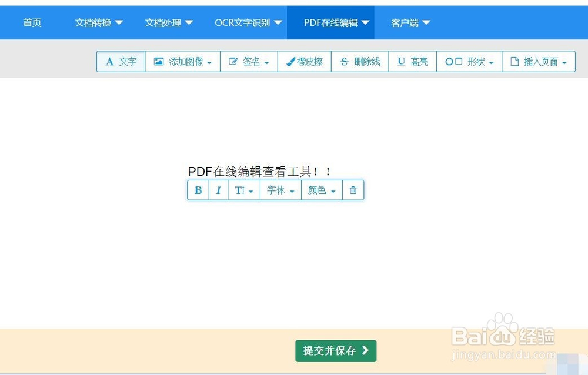This screenshot has height=375, width=588.
Task: Open the text size TI dropdown
Action: (x=244, y=190)
